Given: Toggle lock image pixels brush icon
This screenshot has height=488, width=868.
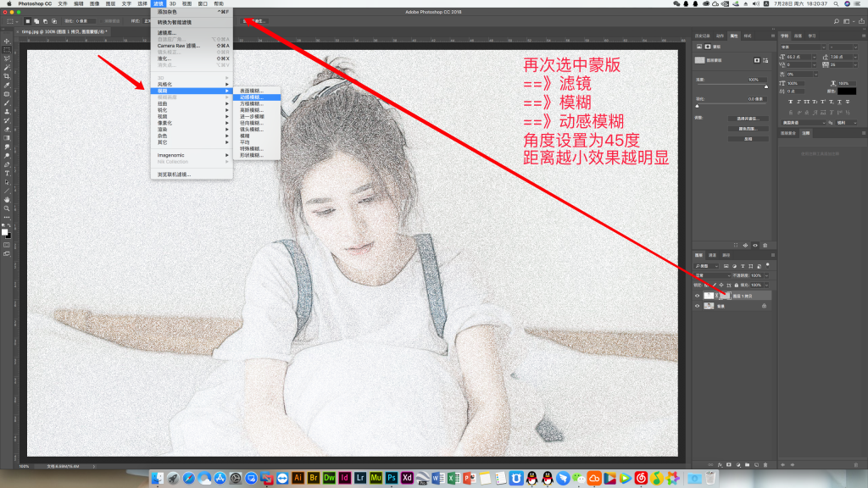Looking at the screenshot, I should coord(714,286).
